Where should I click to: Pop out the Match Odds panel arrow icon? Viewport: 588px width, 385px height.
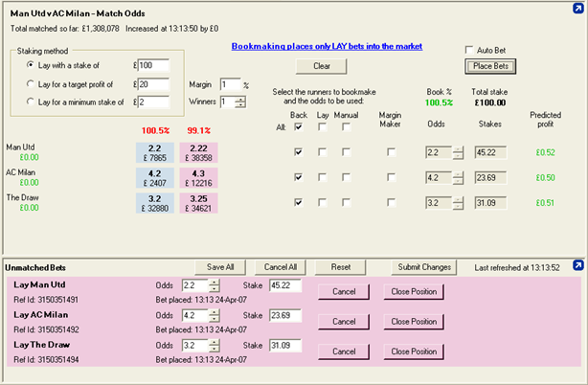(577, 9)
